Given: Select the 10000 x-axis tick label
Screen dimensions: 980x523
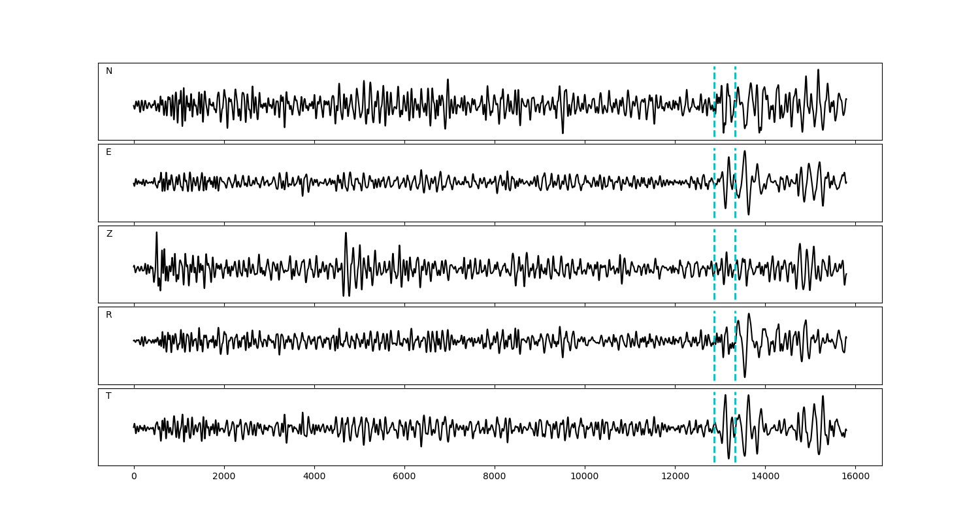Looking at the screenshot, I should pyautogui.click(x=585, y=477).
